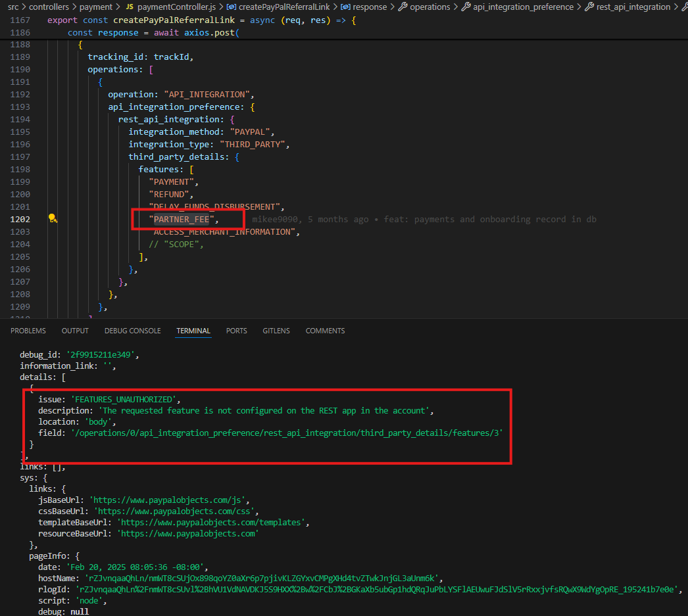Click the lightbulb code action icon
Screen dimensions: 688x616
click(53, 219)
